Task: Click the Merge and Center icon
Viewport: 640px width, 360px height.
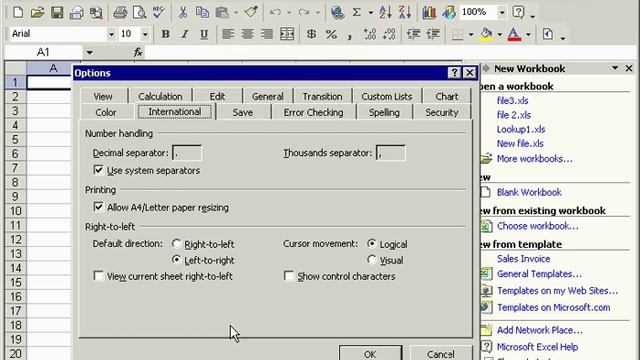Action: (x=287, y=34)
